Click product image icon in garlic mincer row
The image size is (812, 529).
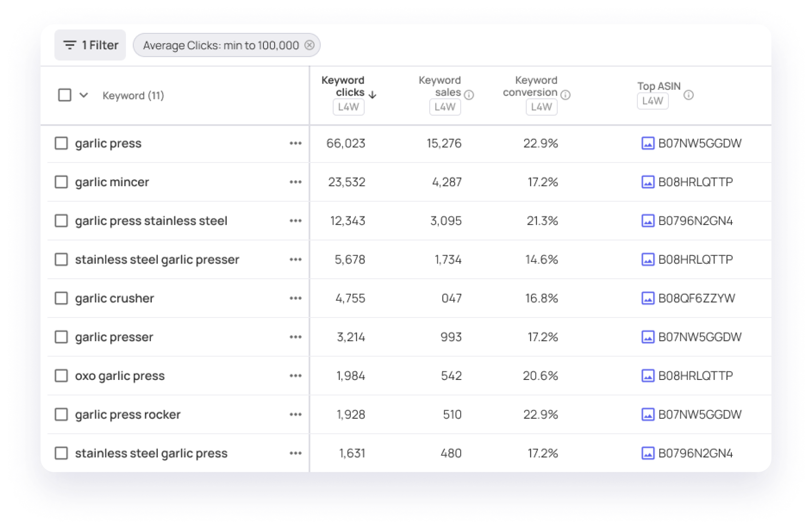[x=648, y=182]
